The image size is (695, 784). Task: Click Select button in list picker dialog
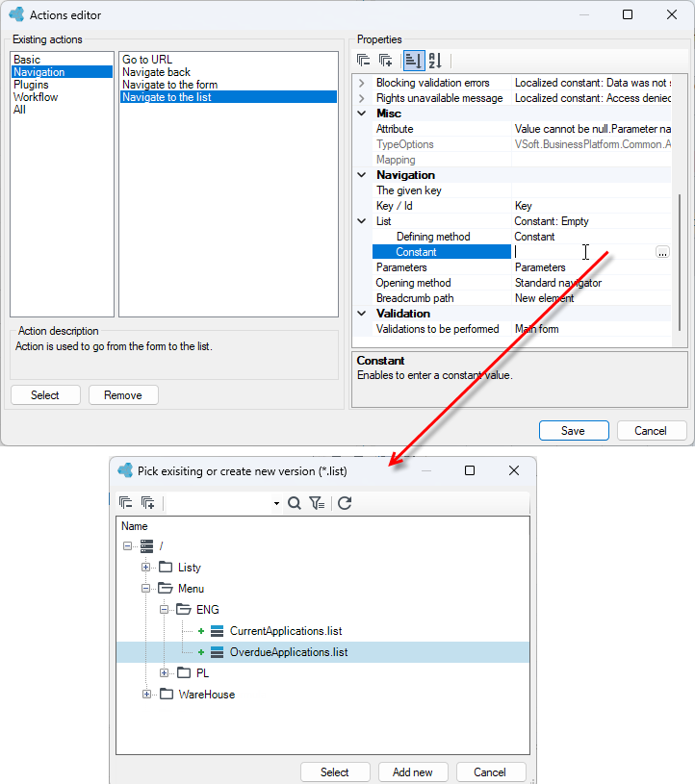point(335,772)
